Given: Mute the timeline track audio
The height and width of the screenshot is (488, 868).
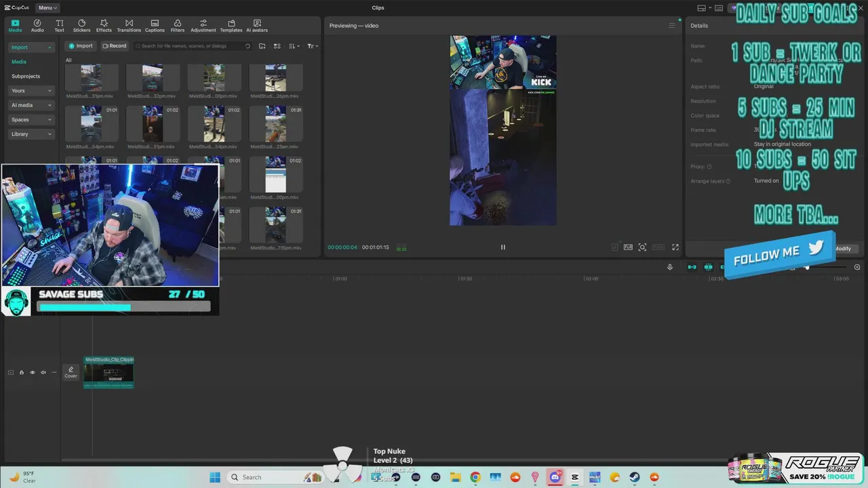Looking at the screenshot, I should pyautogui.click(x=43, y=372).
